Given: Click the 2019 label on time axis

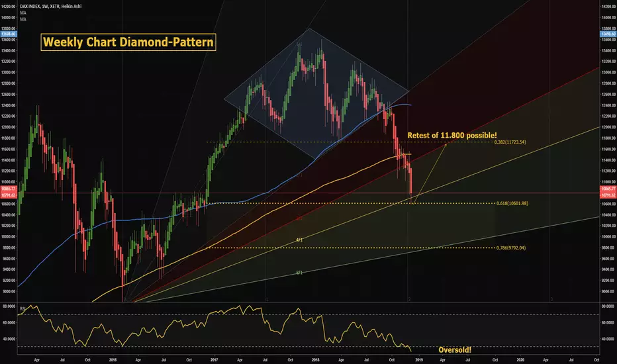Looking at the screenshot, I should tap(418, 359).
